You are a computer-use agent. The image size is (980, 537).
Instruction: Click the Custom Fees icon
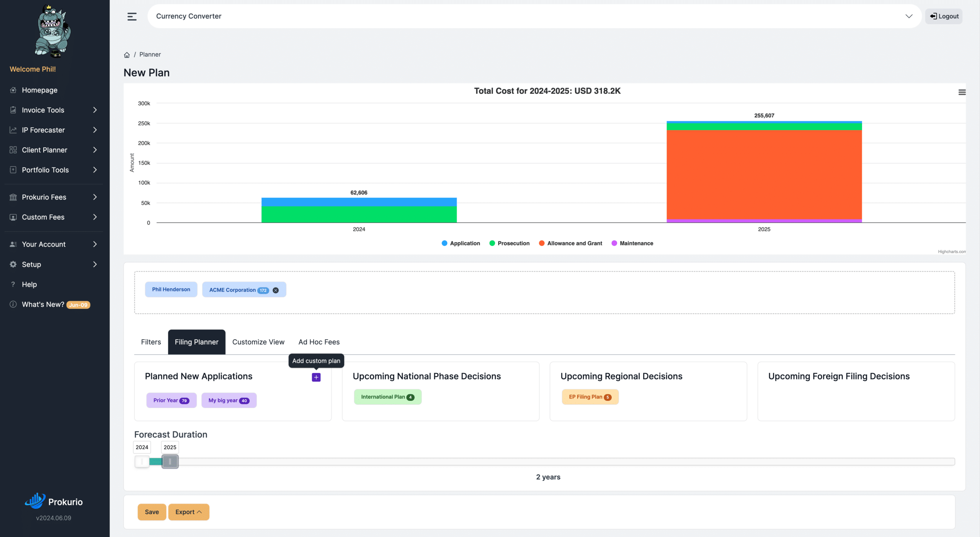coord(13,217)
